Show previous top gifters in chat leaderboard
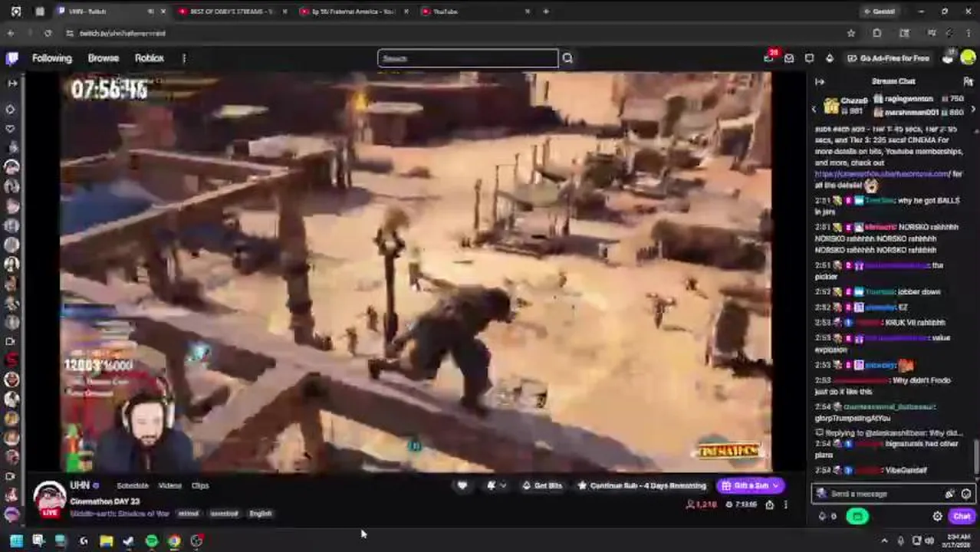The image size is (980, 552). pyautogui.click(x=814, y=110)
